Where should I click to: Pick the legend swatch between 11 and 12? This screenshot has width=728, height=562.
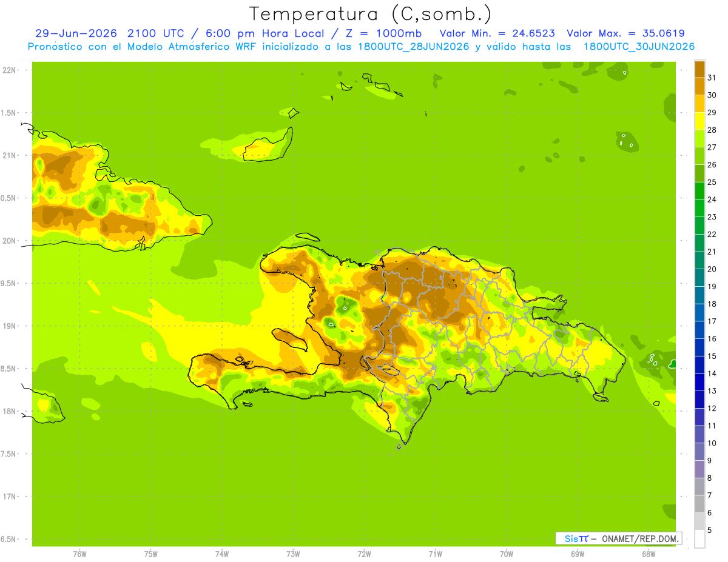click(699, 417)
